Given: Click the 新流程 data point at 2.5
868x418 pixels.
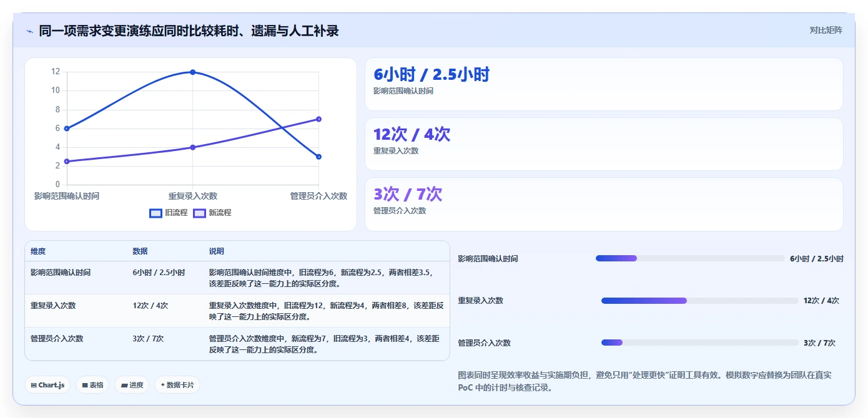Looking at the screenshot, I should pos(67,162).
